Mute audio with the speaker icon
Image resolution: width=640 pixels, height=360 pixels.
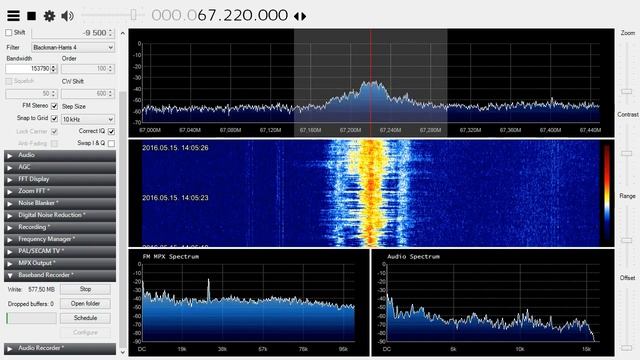point(67,16)
